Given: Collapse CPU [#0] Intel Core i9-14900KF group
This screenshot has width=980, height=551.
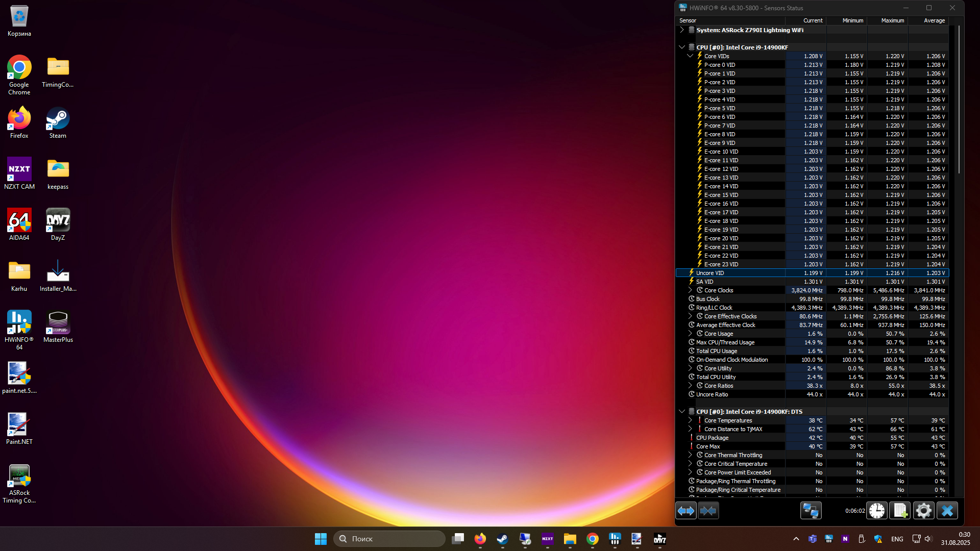Looking at the screenshot, I should (x=682, y=47).
